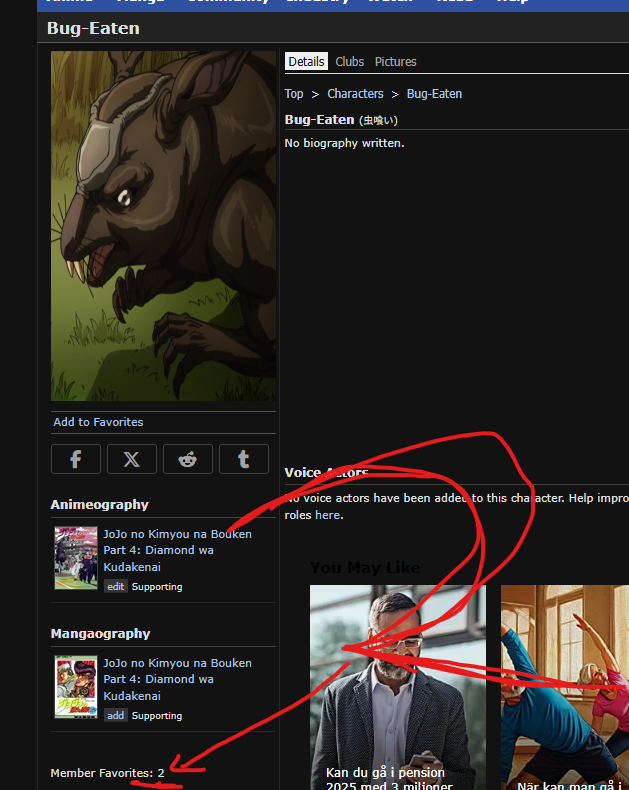Click edit button under Animeography entry
The image size is (629, 790).
point(115,586)
